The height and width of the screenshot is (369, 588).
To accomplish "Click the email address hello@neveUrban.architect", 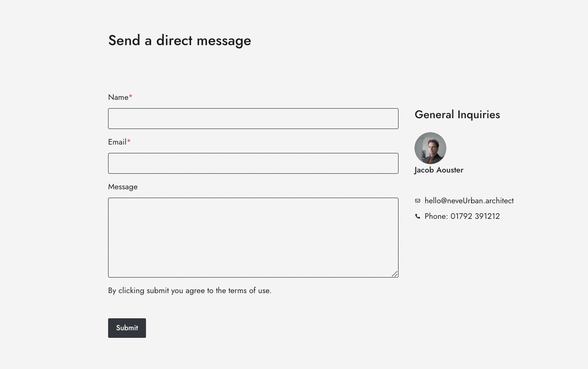I will click(469, 201).
